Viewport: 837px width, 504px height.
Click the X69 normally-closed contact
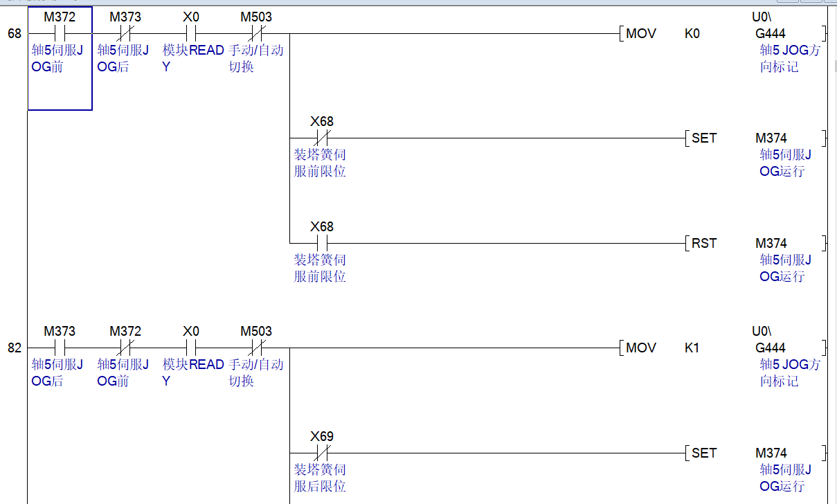tap(322, 453)
